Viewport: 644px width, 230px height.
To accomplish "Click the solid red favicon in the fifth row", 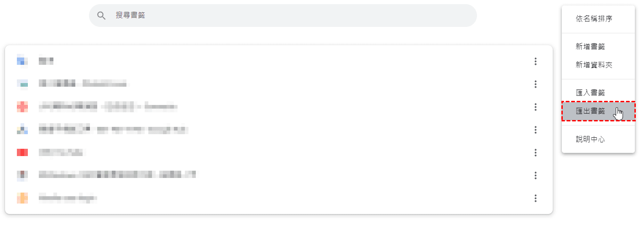I will click(22, 152).
